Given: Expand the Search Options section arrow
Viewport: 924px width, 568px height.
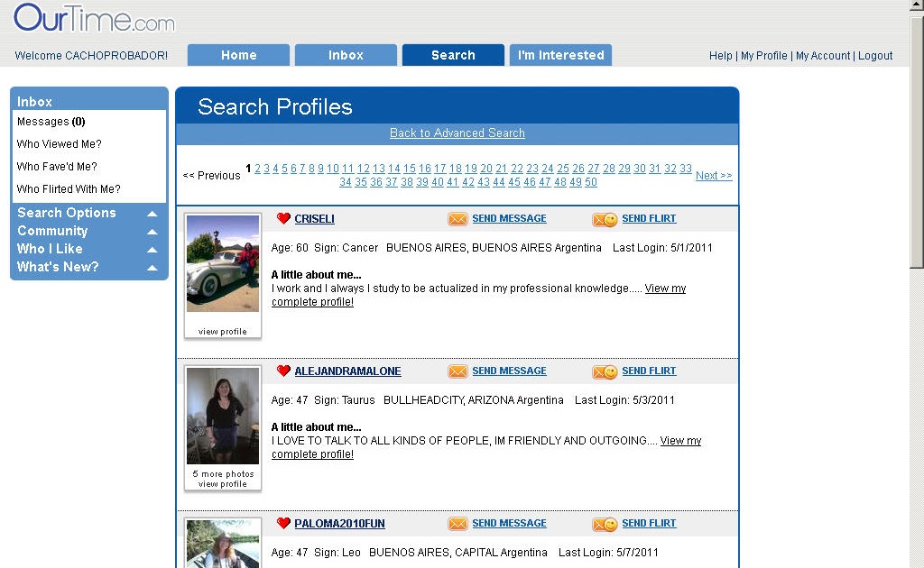Looking at the screenshot, I should pos(152,214).
